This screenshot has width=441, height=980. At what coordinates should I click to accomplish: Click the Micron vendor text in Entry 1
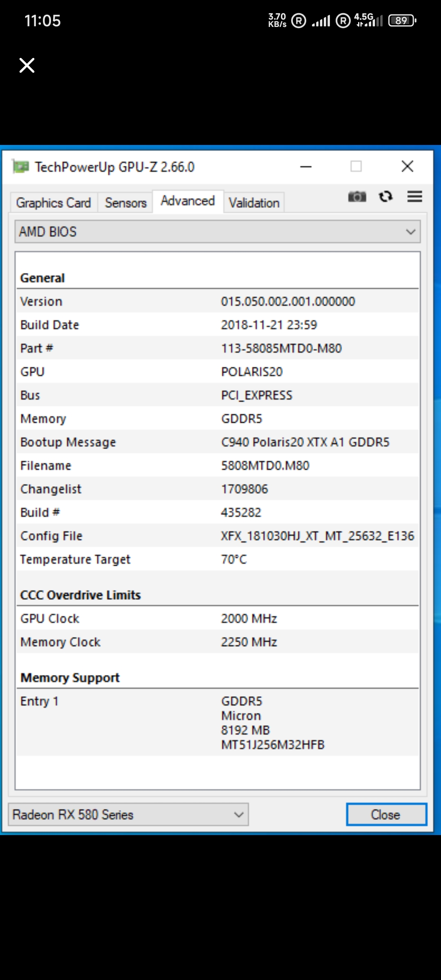pyautogui.click(x=241, y=716)
